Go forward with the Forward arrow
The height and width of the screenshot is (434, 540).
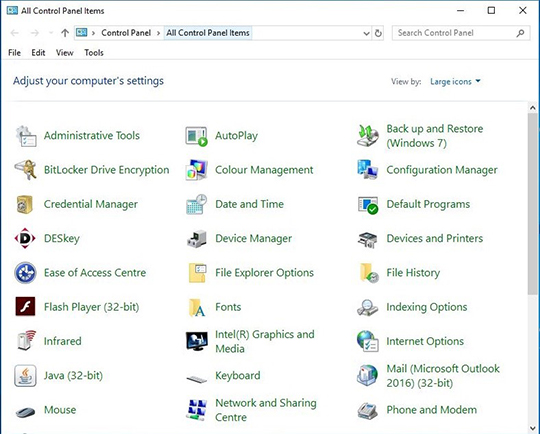(35, 33)
